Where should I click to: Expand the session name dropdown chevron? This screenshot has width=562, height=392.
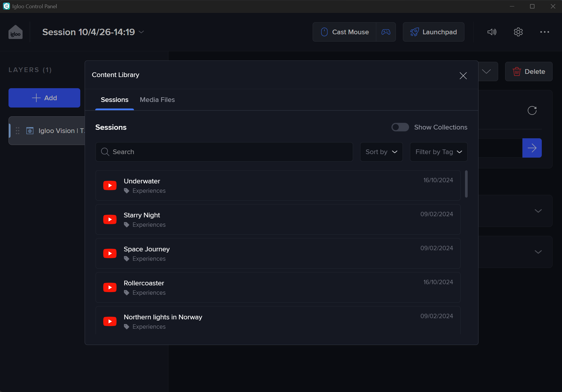141,32
